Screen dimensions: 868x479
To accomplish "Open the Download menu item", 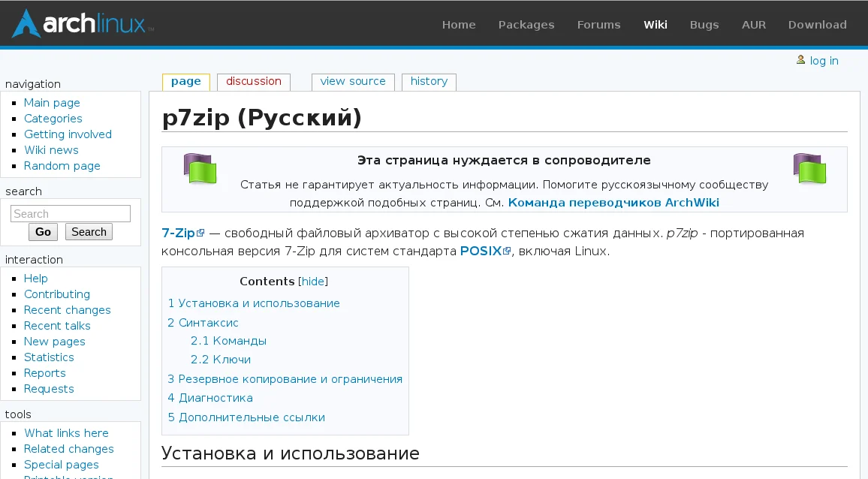I will [x=817, y=24].
